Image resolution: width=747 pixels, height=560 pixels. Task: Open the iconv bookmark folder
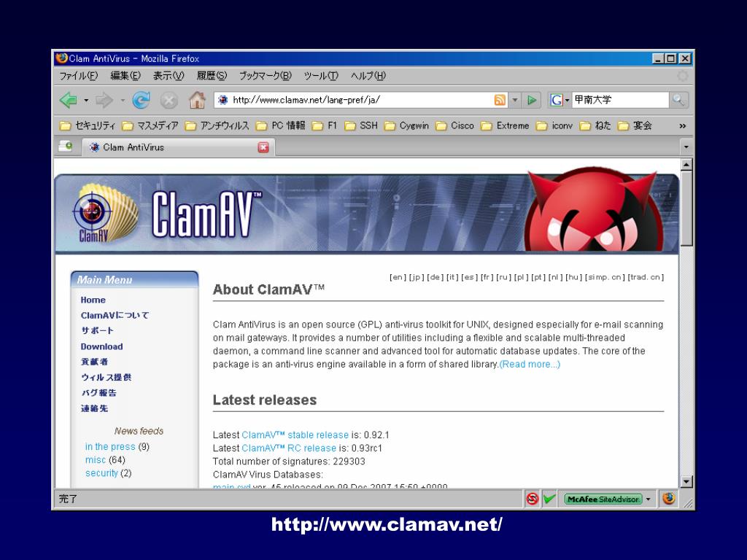click(x=554, y=125)
